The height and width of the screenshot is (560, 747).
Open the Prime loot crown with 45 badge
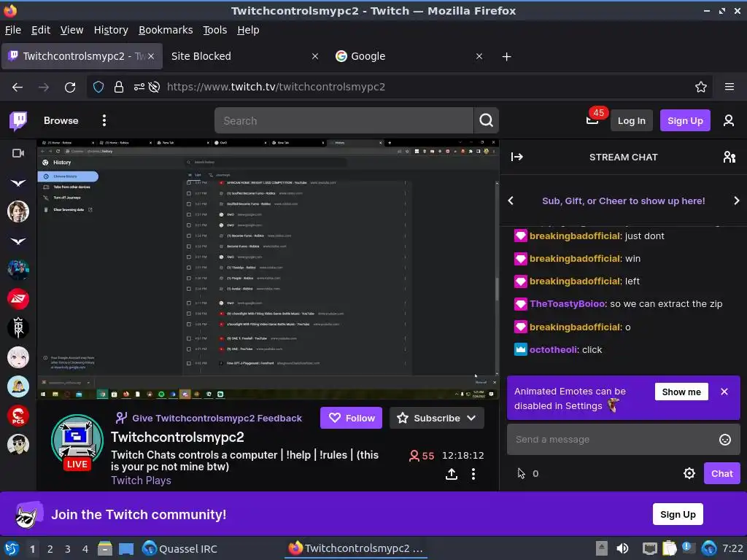click(592, 120)
